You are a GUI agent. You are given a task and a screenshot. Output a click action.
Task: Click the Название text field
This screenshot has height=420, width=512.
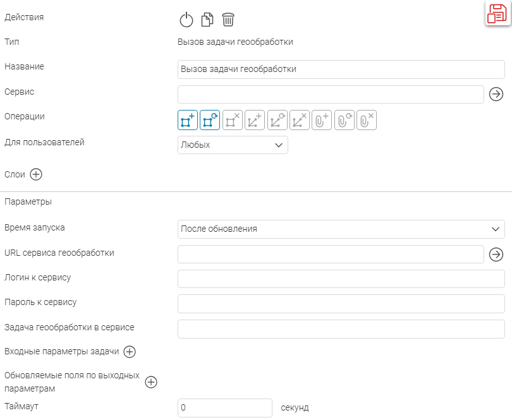(341, 69)
